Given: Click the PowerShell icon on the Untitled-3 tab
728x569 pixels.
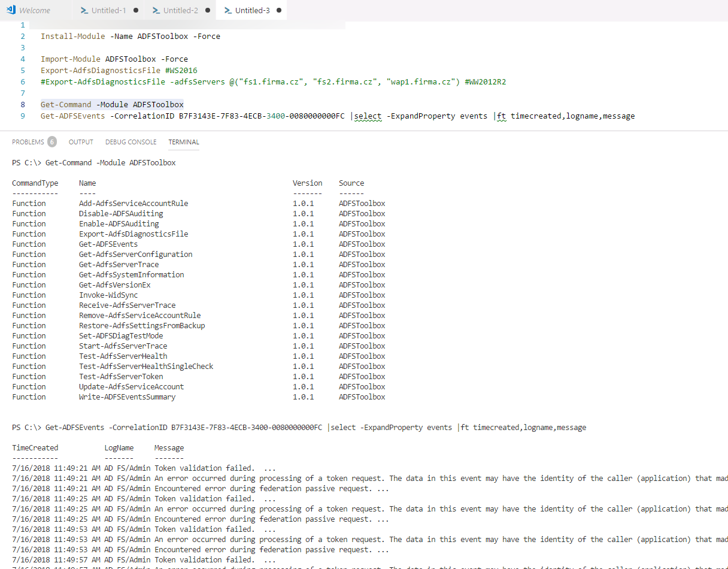Looking at the screenshot, I should pos(228,10).
